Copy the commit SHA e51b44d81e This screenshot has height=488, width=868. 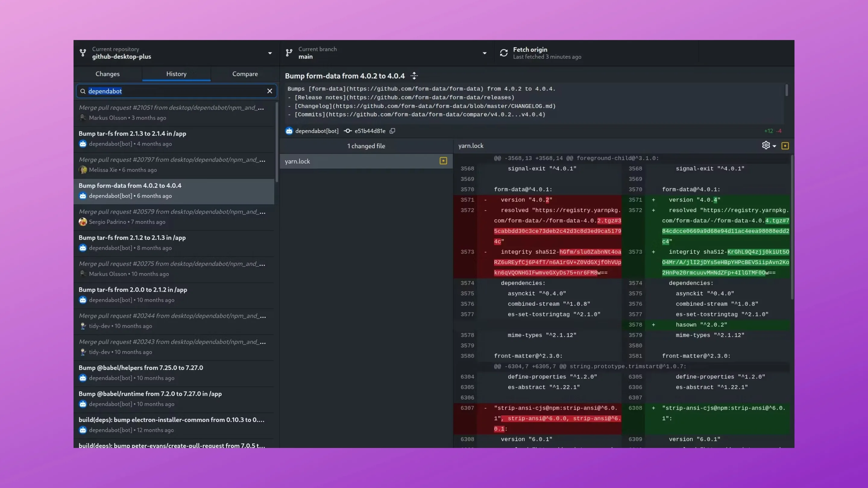392,131
